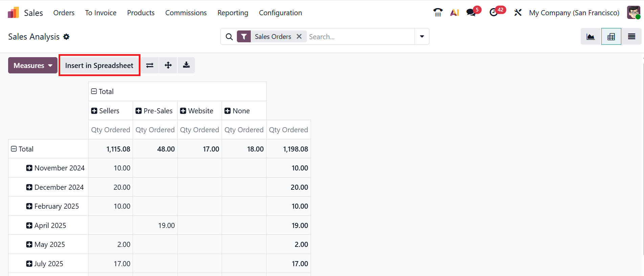Open the Reporting menu

tap(233, 13)
